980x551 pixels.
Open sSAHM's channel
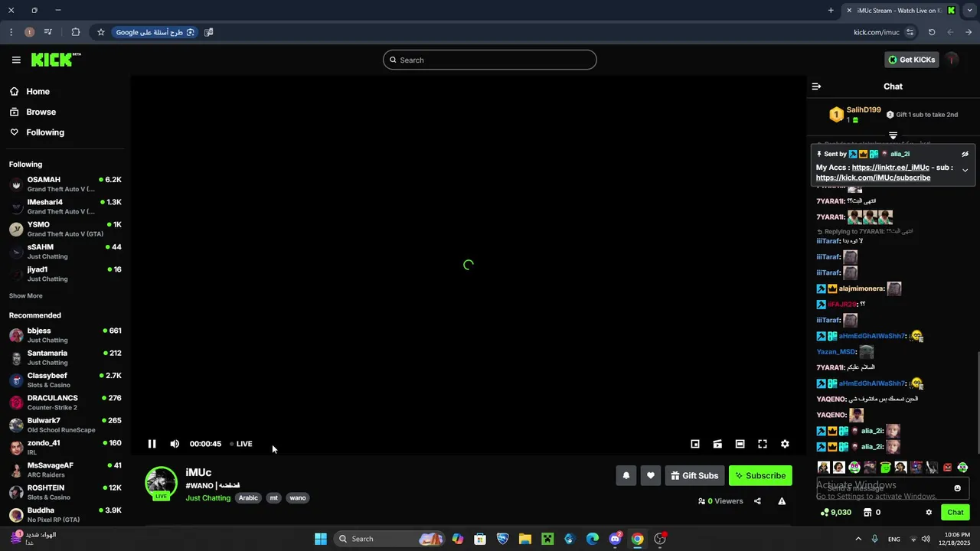(65, 252)
